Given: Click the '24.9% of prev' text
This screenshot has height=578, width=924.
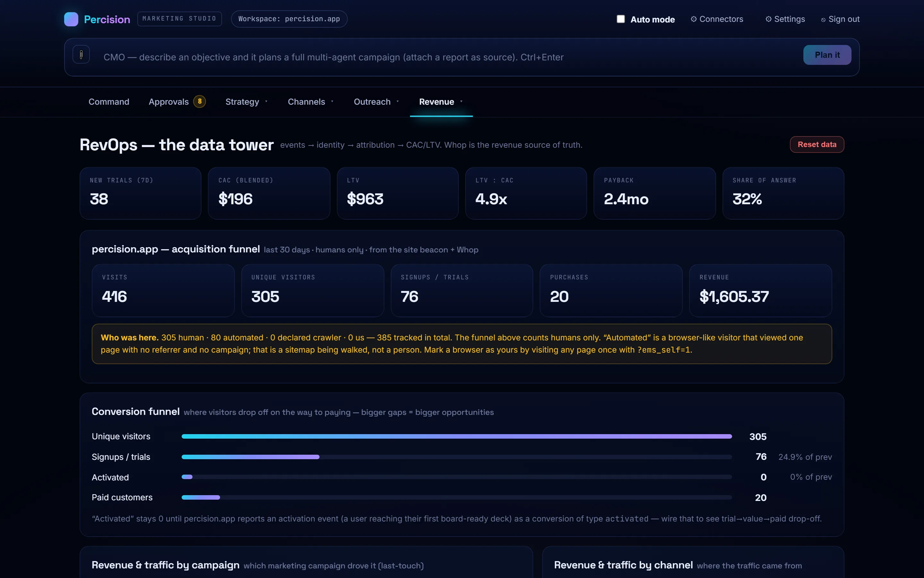Looking at the screenshot, I should click(805, 457).
